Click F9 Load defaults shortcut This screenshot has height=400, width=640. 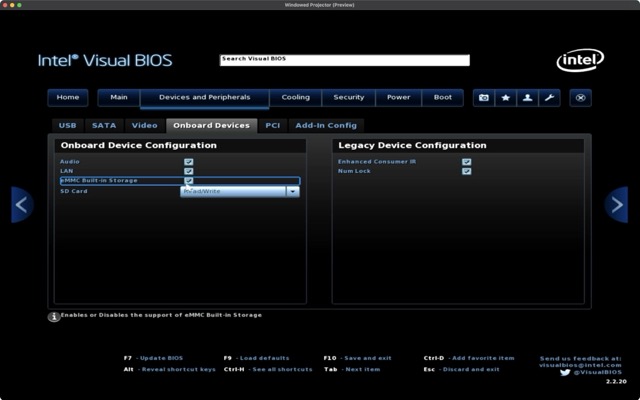[256, 358]
